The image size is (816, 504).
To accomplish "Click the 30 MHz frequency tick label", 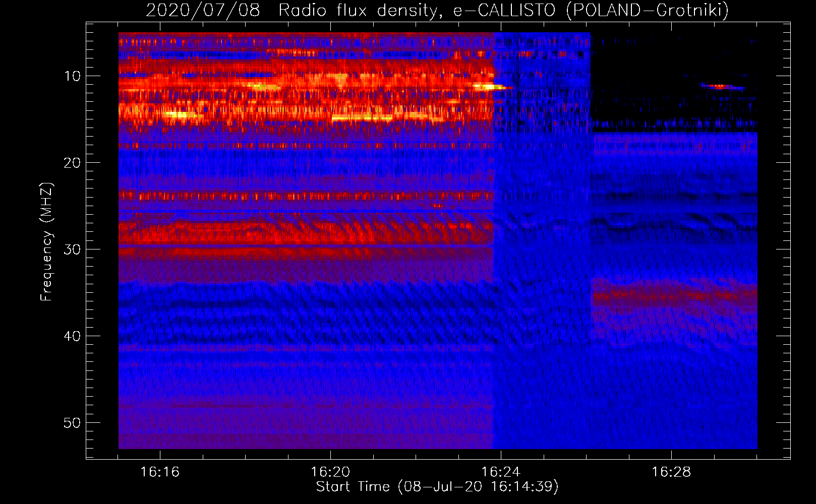I will 72,249.
